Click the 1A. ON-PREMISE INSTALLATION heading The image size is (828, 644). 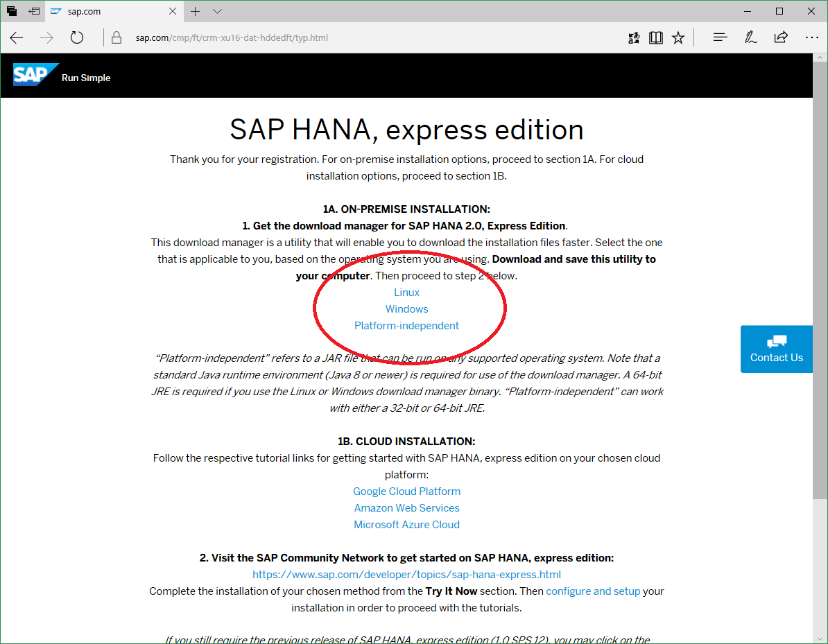click(406, 209)
